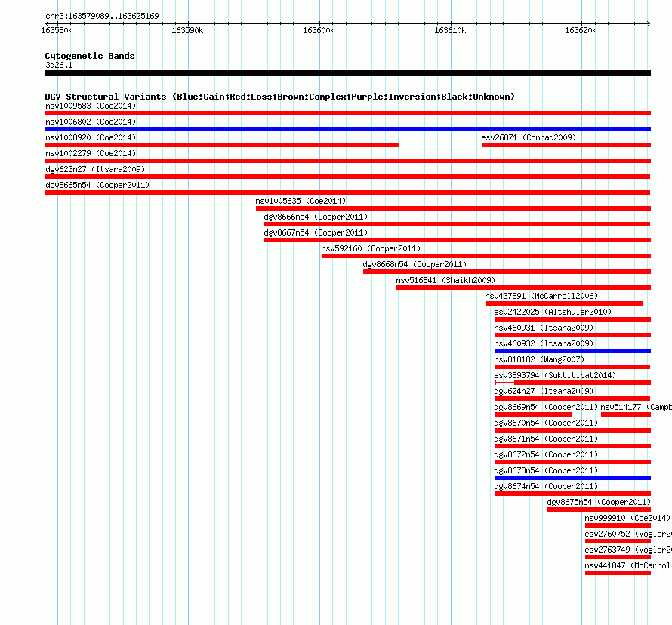Open the nsv1006802 (Coe2014) label
The height and width of the screenshot is (625, 672).
pyautogui.click(x=91, y=122)
